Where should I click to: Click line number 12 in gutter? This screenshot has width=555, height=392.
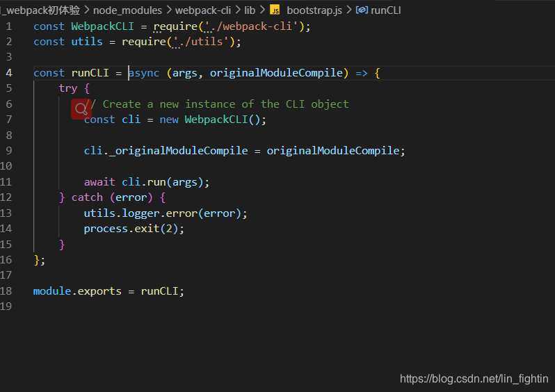tap(6, 197)
